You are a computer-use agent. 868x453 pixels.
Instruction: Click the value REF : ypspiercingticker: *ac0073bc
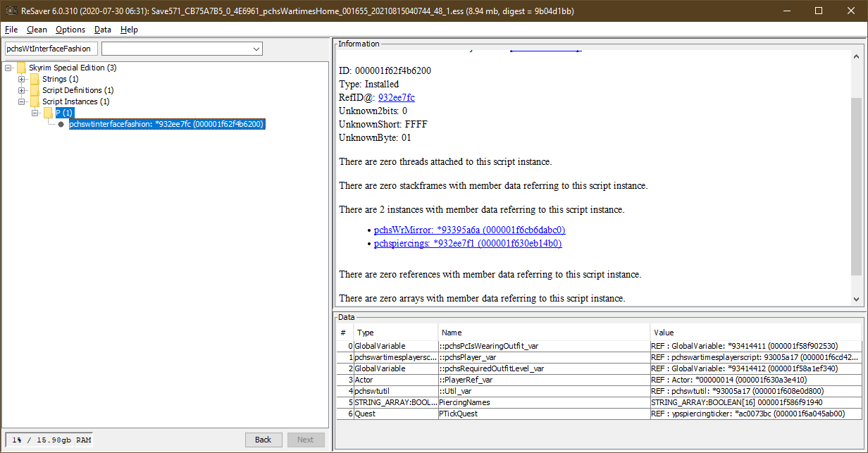[756, 414]
